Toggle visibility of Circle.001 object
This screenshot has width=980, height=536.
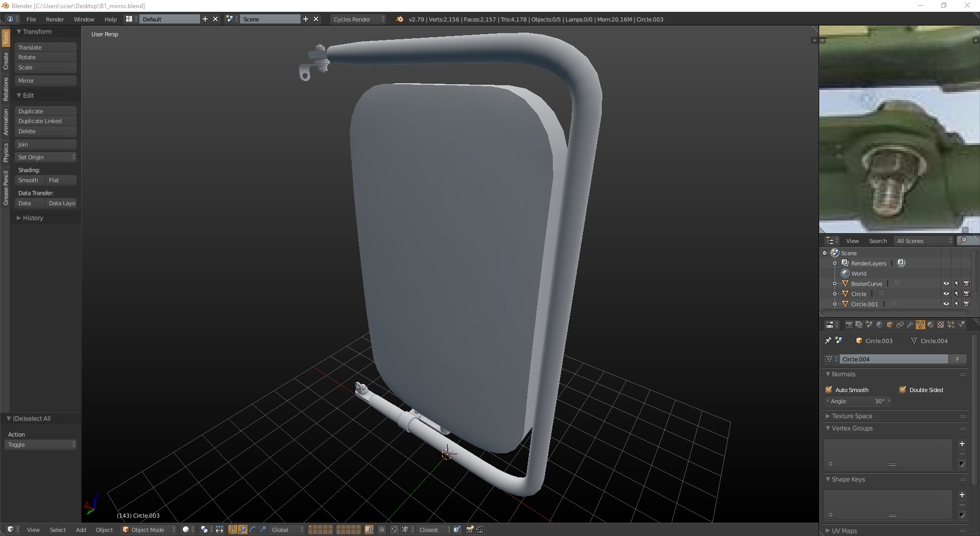[946, 304]
